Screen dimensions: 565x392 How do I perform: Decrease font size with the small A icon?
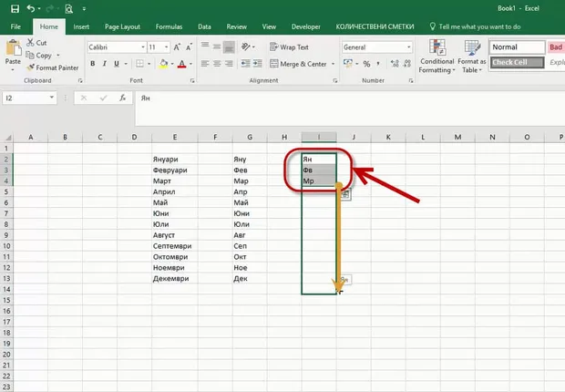(189, 47)
